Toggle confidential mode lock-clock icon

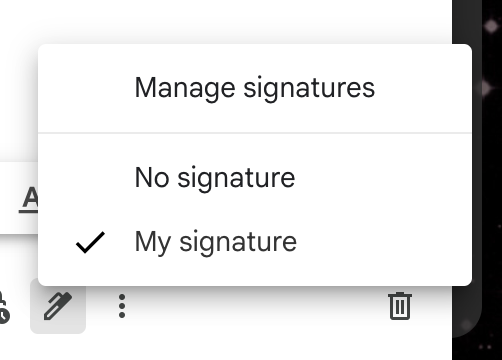tap(3, 308)
